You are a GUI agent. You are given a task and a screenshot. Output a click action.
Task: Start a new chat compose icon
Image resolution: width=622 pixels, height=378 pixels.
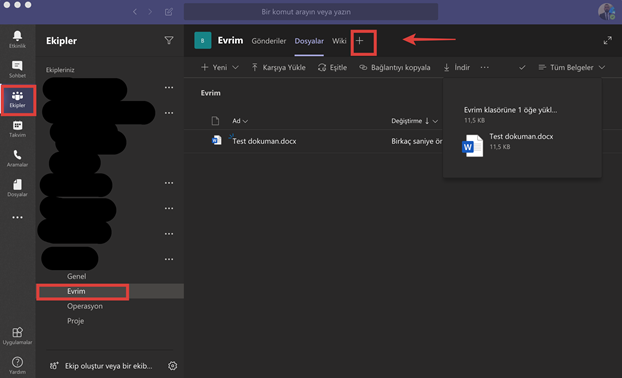click(169, 12)
